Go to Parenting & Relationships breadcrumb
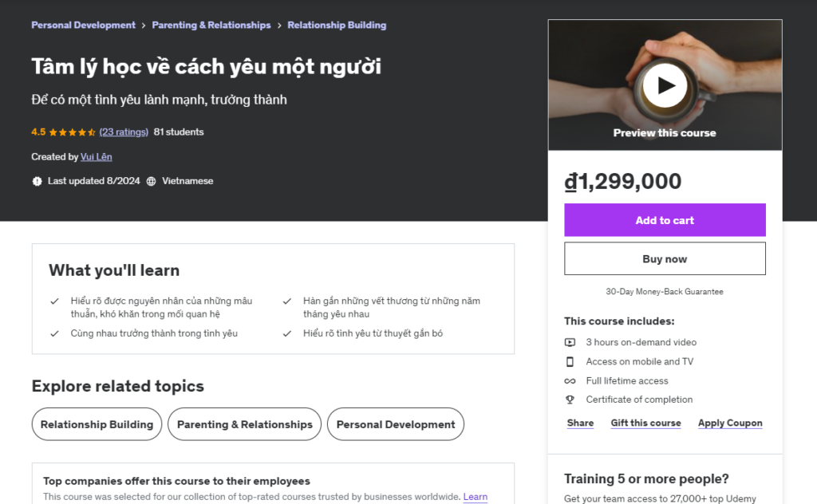 coord(211,26)
